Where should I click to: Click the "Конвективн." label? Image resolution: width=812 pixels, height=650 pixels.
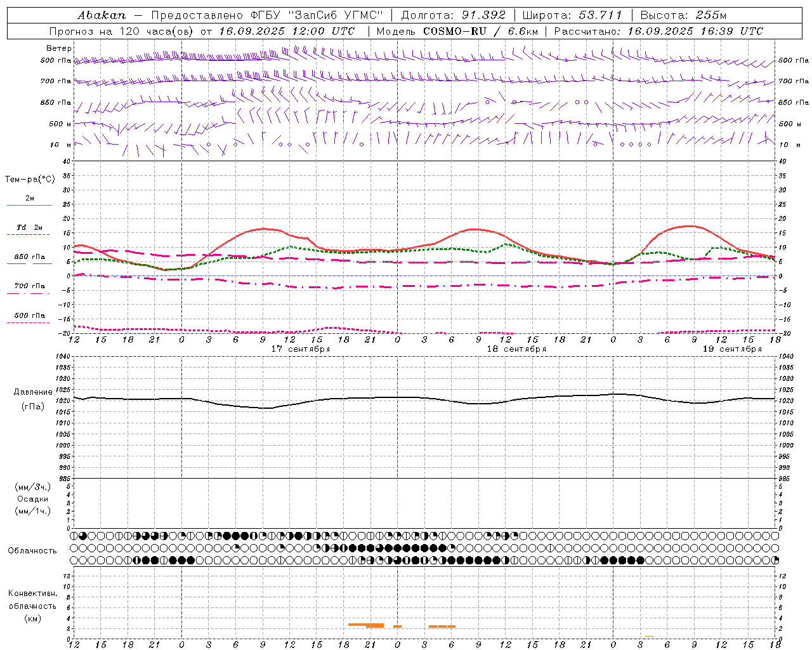coord(32,594)
